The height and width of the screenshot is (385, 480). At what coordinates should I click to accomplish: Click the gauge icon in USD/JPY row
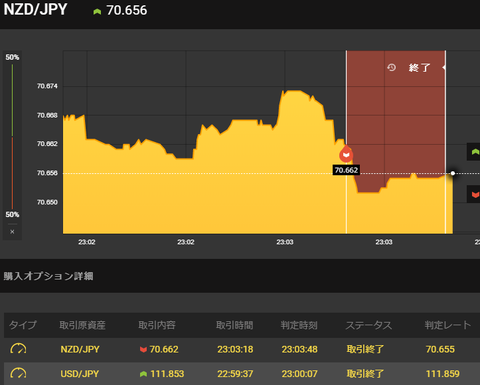(18, 373)
